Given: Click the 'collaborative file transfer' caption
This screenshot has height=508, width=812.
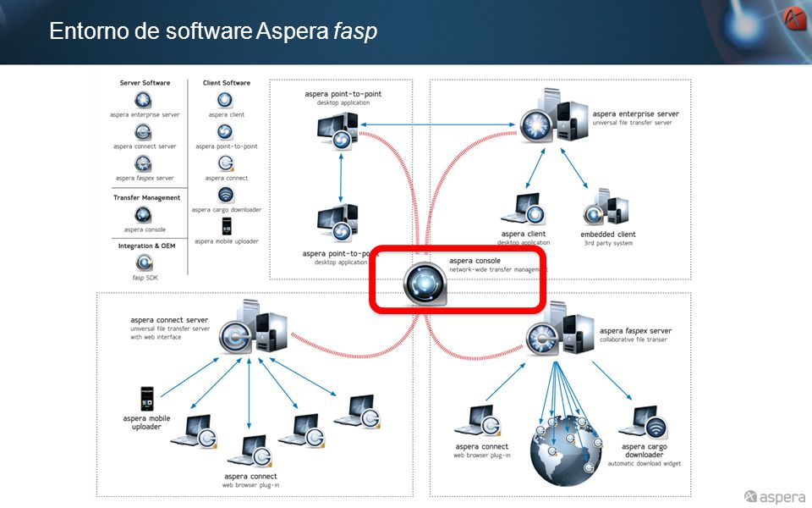Looking at the screenshot, I should pos(634,340).
